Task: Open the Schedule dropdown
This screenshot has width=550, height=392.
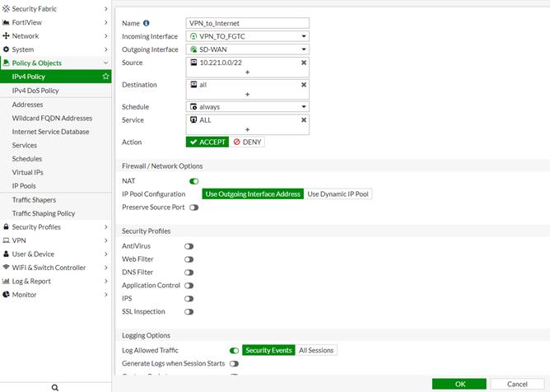Action: [x=247, y=107]
